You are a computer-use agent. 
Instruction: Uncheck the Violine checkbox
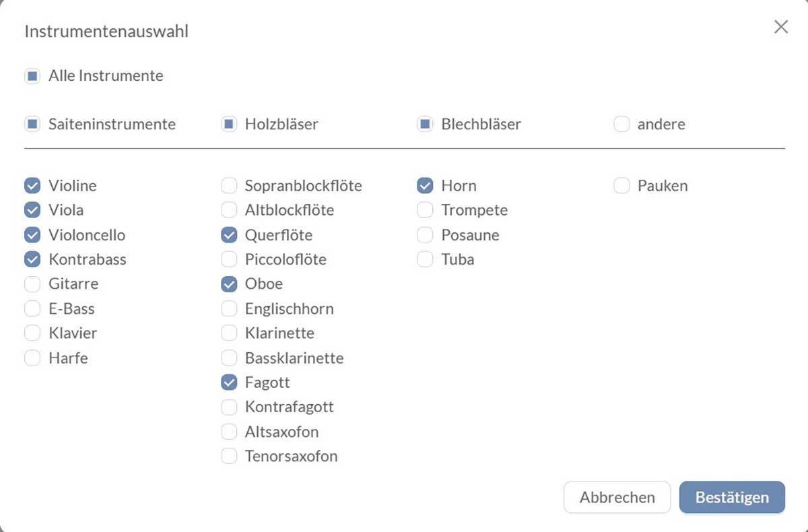[32, 186]
